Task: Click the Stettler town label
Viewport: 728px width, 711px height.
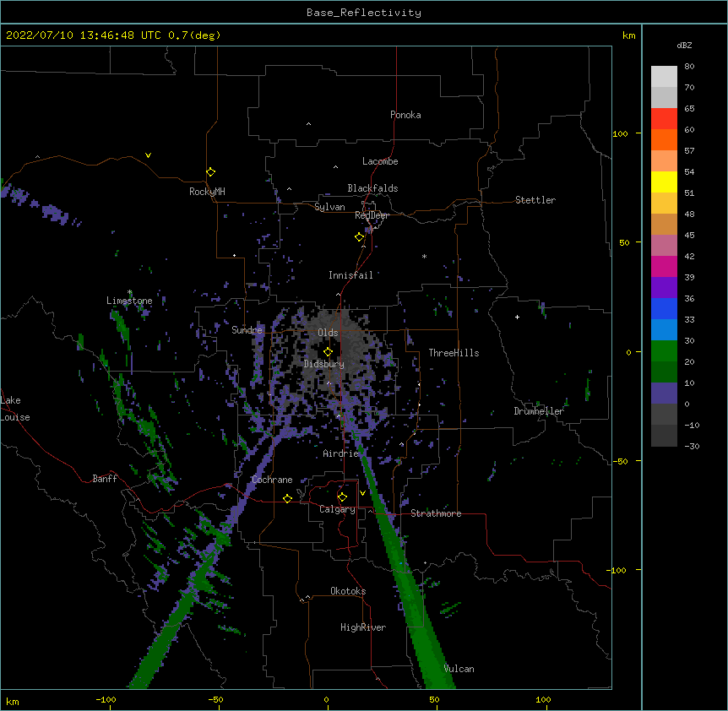Action: 535,200
